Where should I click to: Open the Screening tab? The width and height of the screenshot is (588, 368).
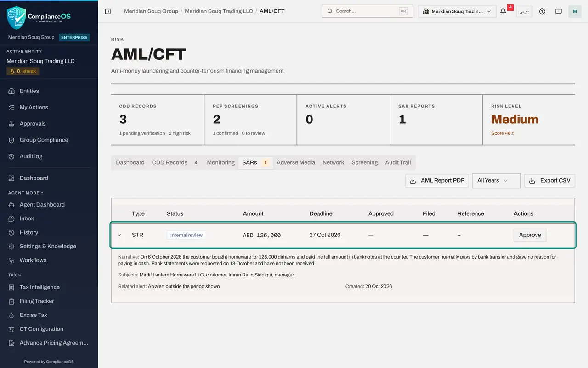click(365, 162)
